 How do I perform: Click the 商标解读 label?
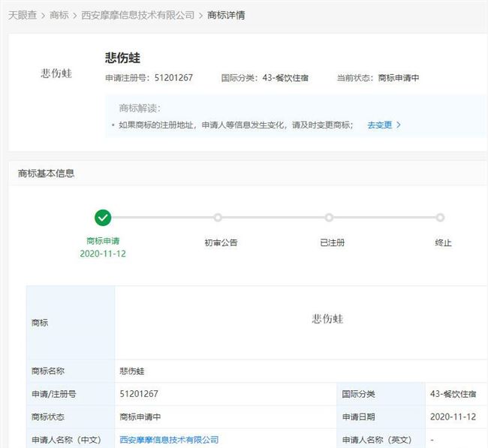point(140,108)
